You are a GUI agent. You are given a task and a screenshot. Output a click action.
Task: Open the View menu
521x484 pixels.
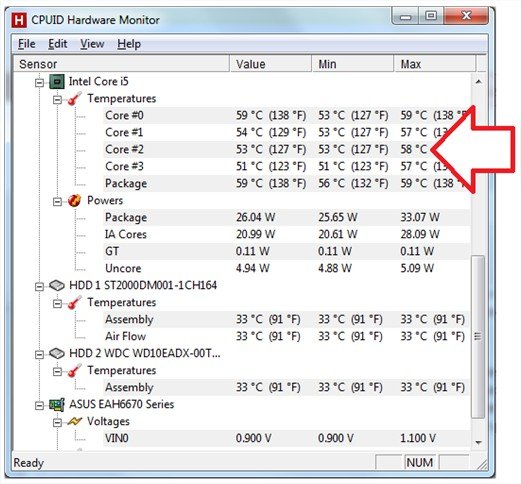click(92, 44)
